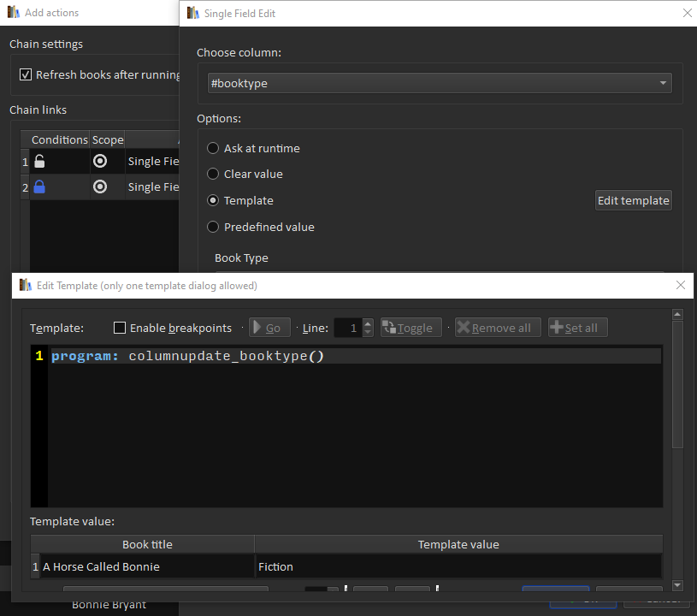Click the calibre icon in Add actions title
This screenshot has height=616, width=697.
point(14,12)
